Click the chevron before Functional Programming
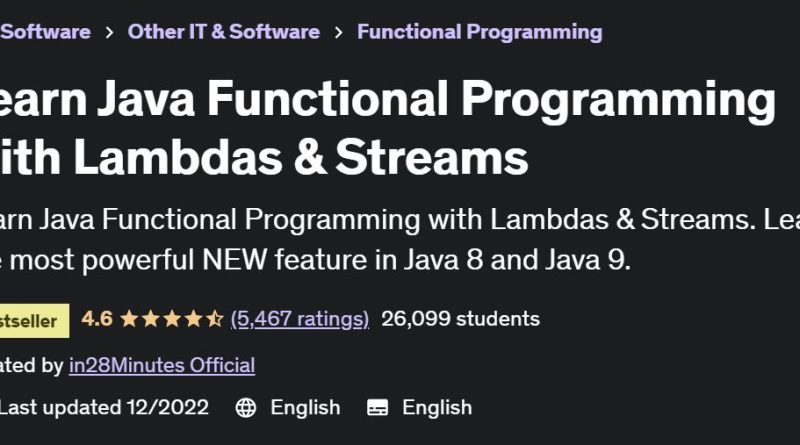This screenshot has width=800, height=445. [x=338, y=33]
